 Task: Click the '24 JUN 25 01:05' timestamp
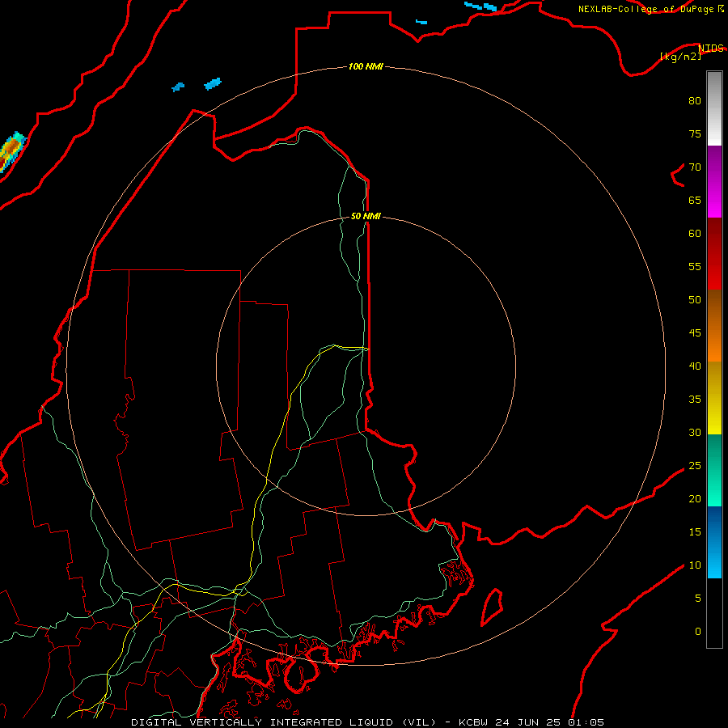pos(550,722)
